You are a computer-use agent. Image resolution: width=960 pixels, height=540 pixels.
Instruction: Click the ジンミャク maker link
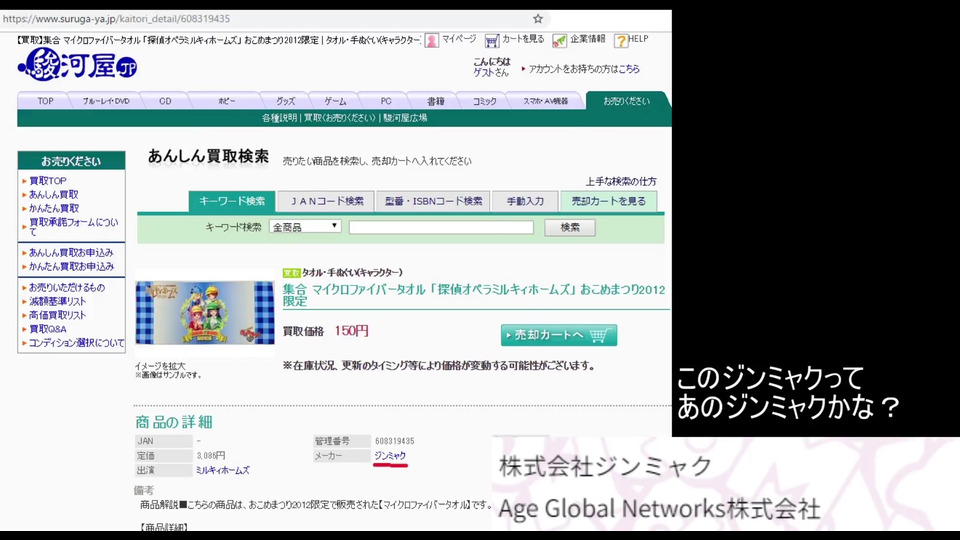click(390, 456)
